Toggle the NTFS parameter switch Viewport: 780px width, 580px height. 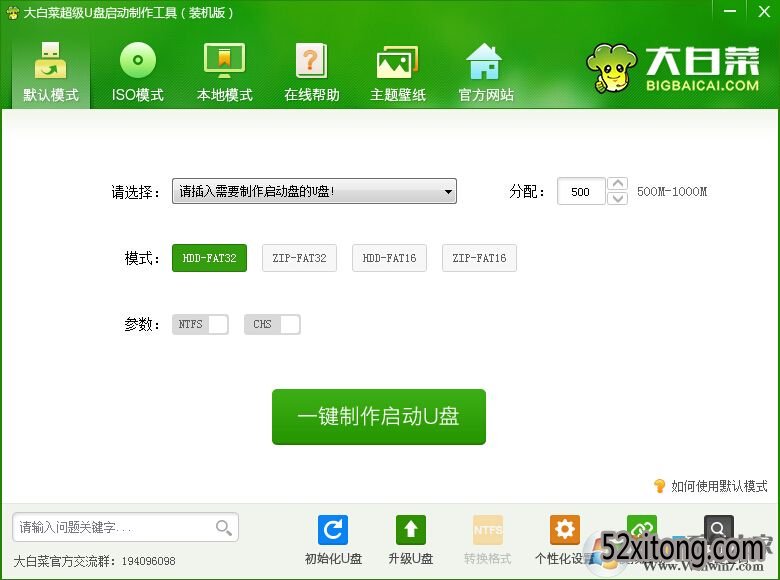click(200, 324)
